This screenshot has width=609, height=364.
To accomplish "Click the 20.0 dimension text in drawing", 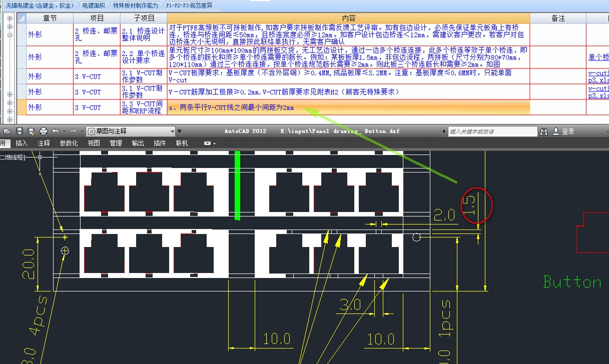I will (29, 263).
